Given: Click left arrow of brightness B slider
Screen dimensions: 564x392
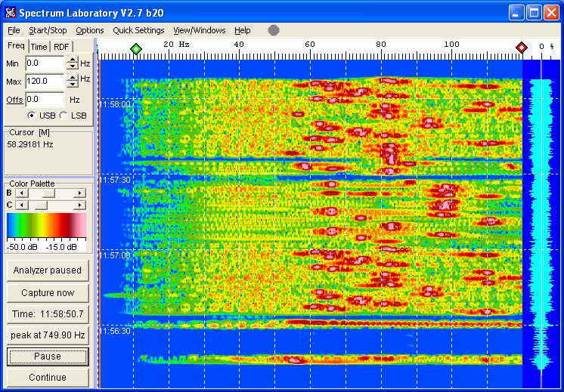Looking at the screenshot, I should tap(20, 193).
